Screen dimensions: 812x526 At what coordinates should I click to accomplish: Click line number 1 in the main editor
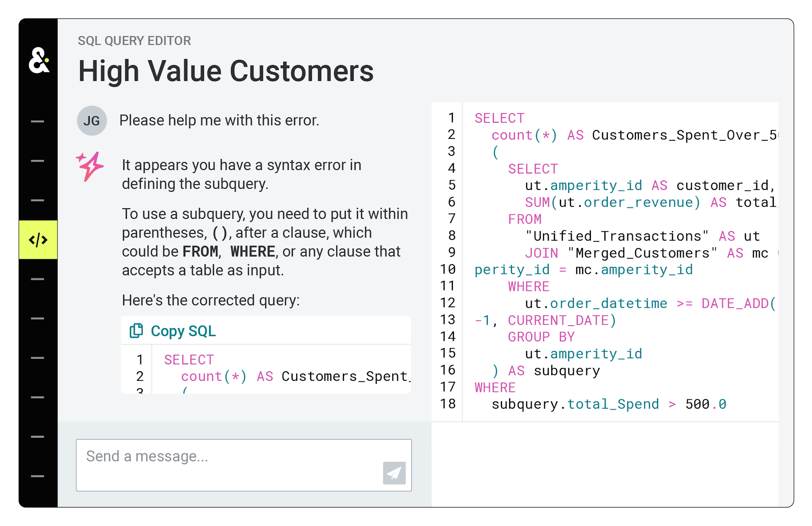[x=451, y=118]
